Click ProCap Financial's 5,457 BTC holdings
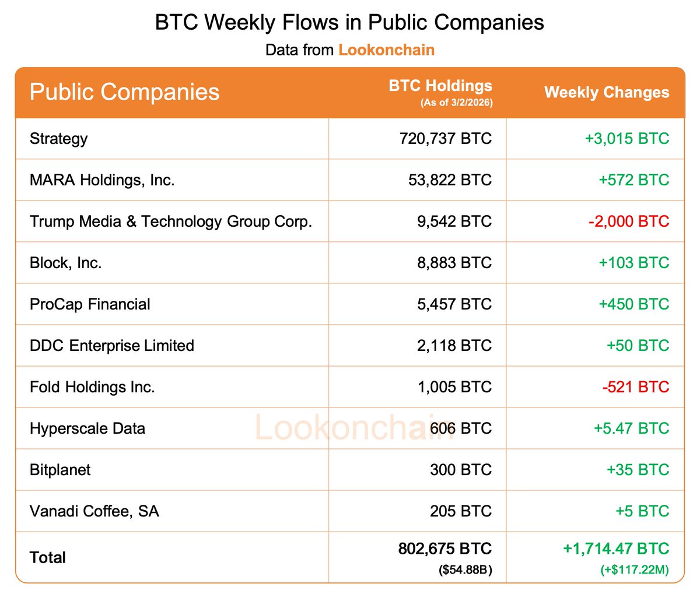The height and width of the screenshot is (601, 700). point(454,304)
